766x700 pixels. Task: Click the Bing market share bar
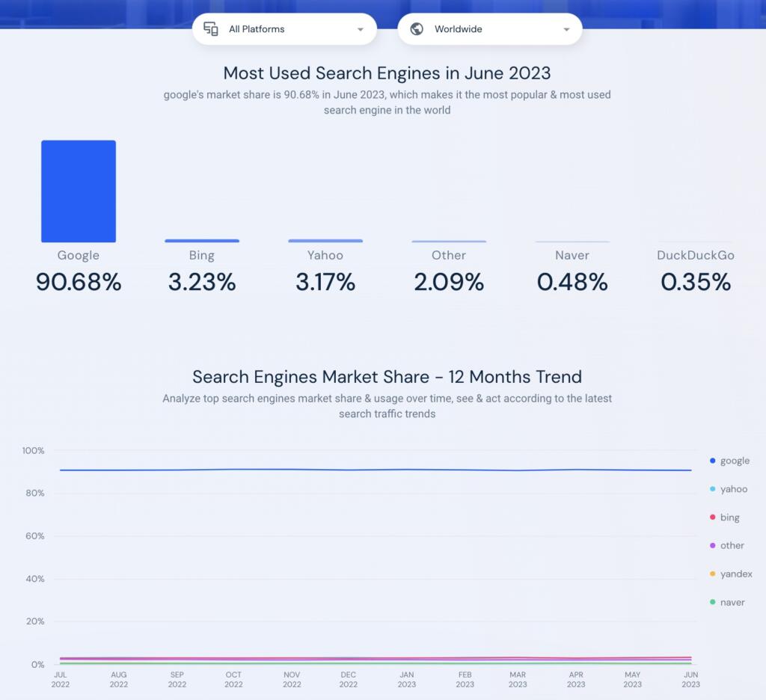pos(202,241)
